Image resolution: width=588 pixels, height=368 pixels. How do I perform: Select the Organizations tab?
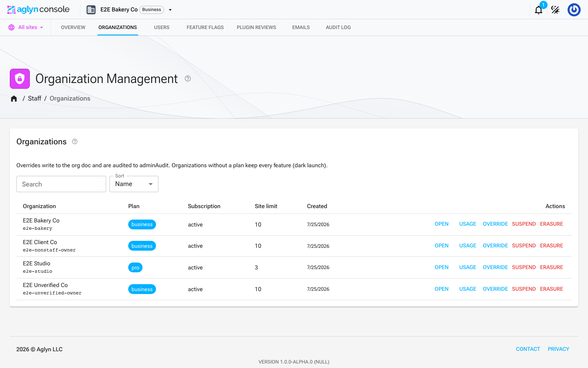pyautogui.click(x=118, y=27)
